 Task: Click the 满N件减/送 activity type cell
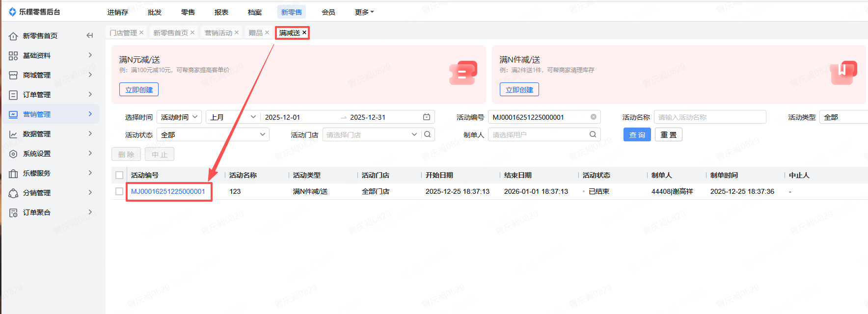click(310, 191)
